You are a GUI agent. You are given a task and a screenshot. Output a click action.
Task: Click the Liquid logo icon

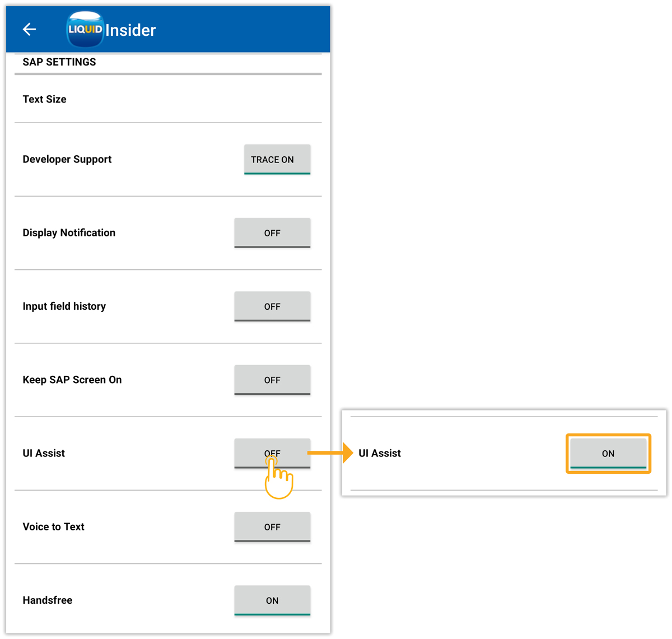[x=85, y=29]
